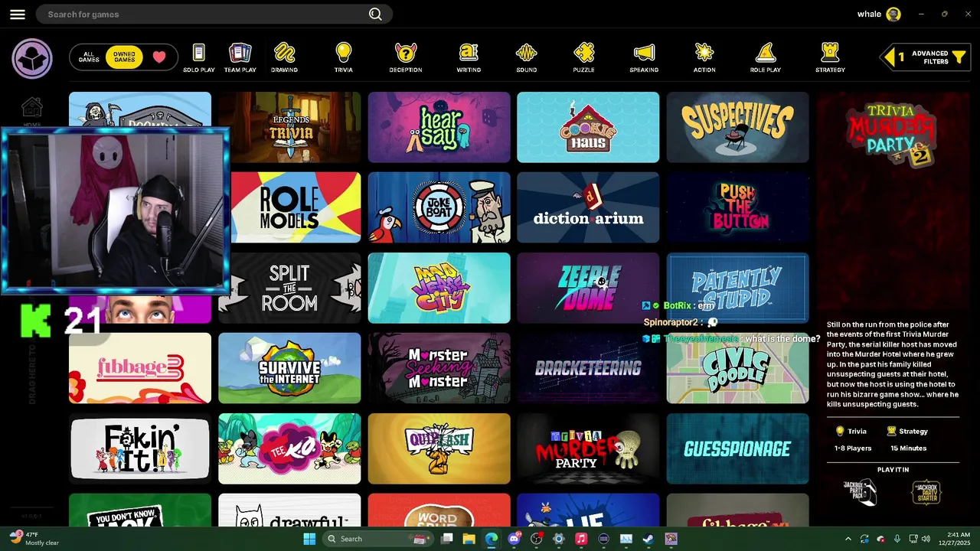
Task: Select the Survive the Internet game tile
Action: point(289,368)
